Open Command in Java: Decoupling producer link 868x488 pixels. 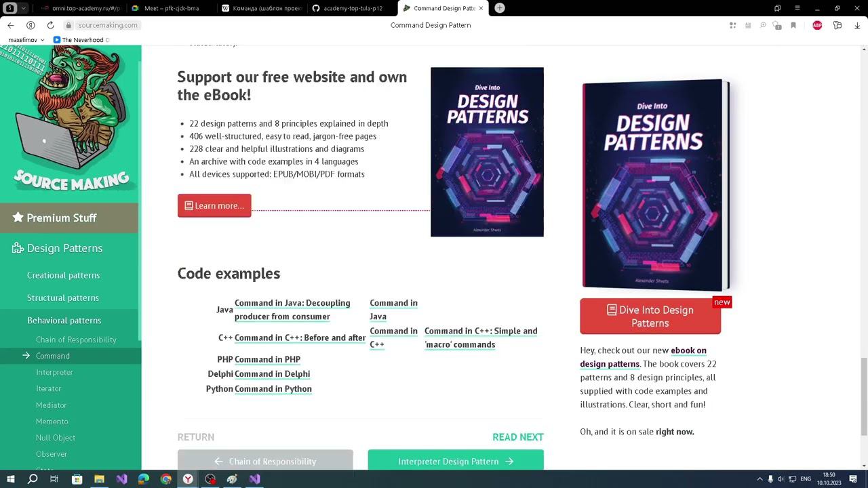coord(292,310)
